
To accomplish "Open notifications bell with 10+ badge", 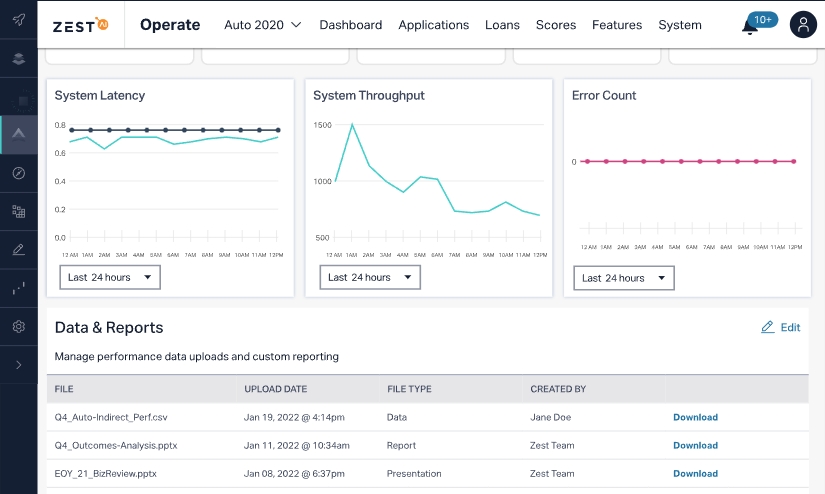I will tap(750, 26).
